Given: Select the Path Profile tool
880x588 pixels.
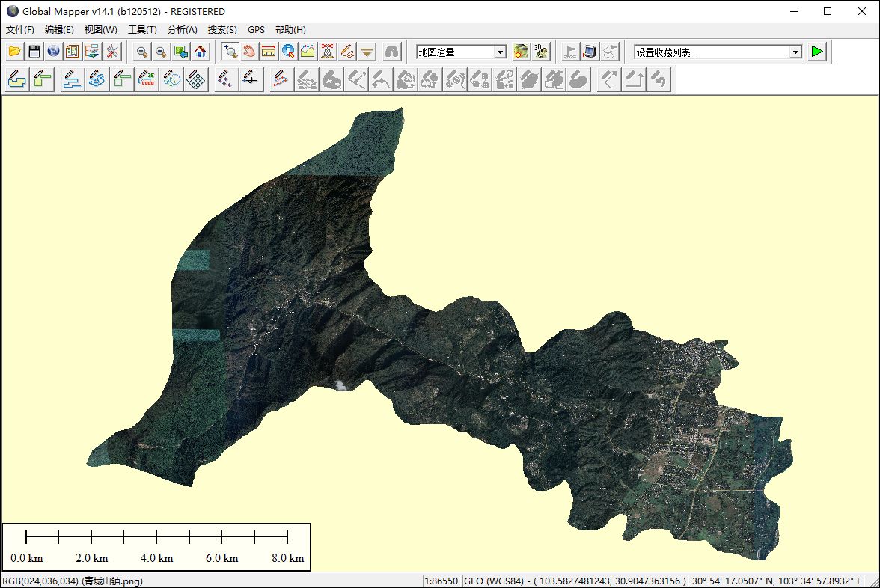Looking at the screenshot, I should (x=308, y=52).
